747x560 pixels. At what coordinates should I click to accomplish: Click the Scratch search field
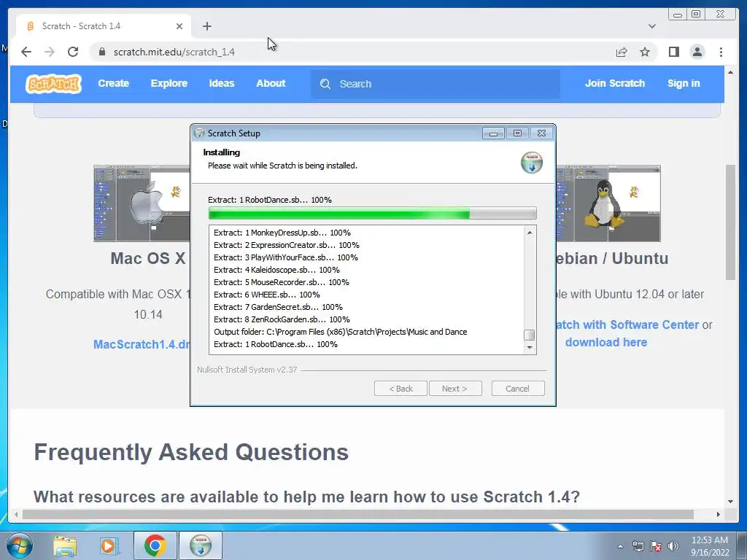click(436, 84)
